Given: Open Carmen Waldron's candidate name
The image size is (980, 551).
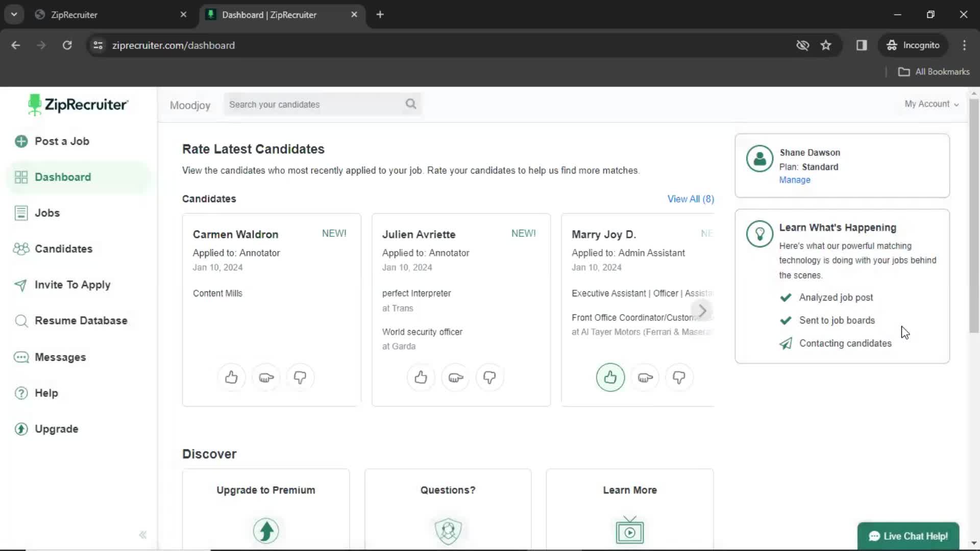Looking at the screenshot, I should click(x=235, y=234).
